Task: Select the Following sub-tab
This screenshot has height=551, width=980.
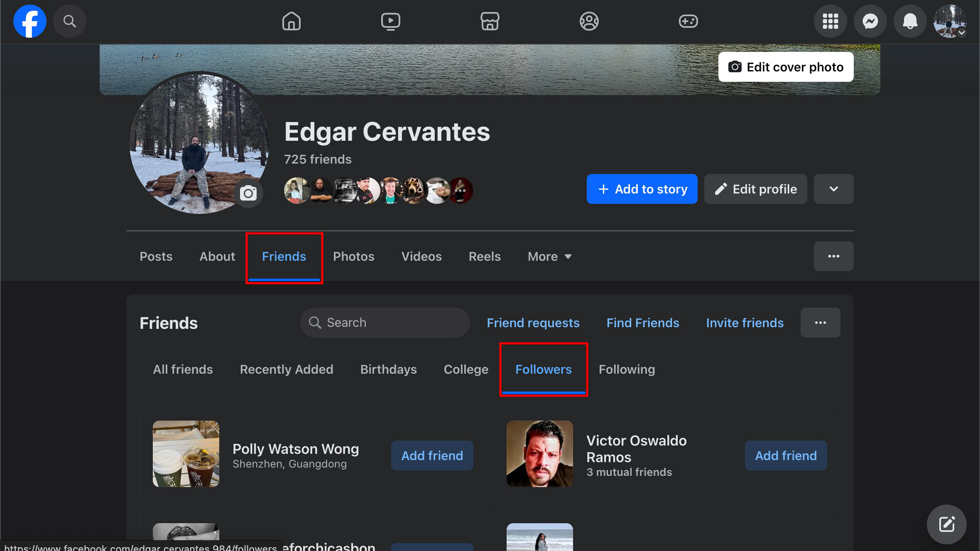Action: (627, 370)
